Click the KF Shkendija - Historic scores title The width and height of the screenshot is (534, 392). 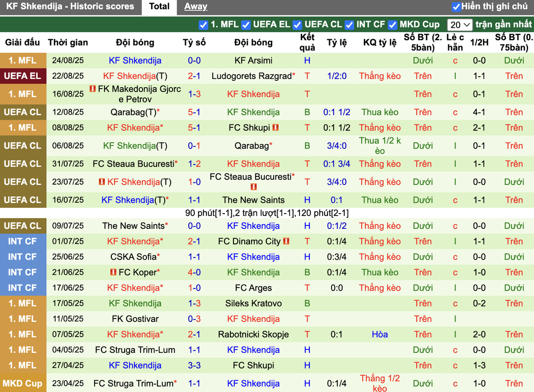[70, 6]
